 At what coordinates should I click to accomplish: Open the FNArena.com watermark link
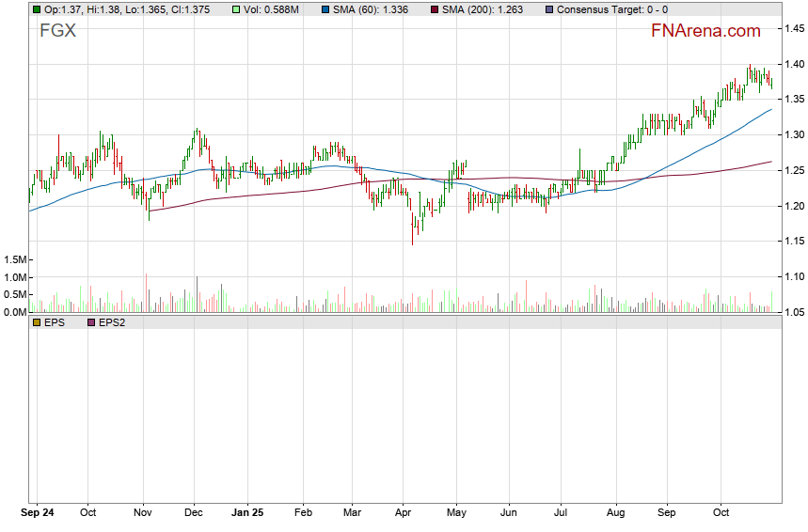[705, 31]
